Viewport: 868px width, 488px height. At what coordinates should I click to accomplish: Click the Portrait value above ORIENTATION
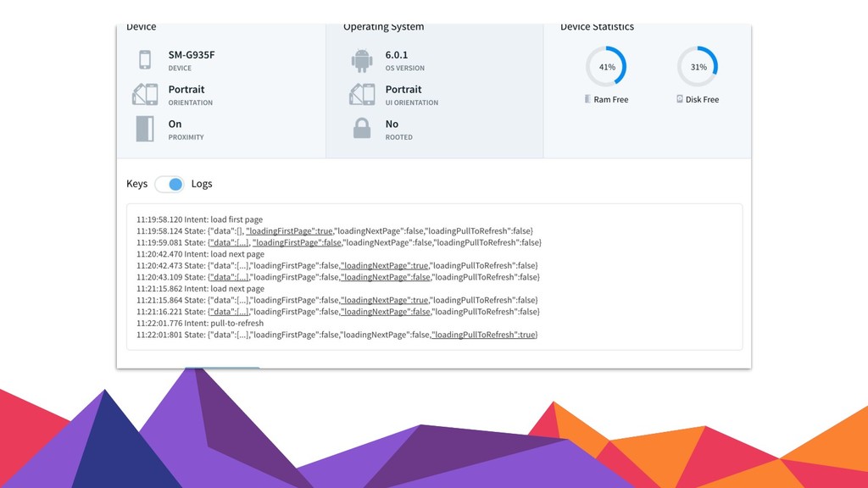point(186,89)
